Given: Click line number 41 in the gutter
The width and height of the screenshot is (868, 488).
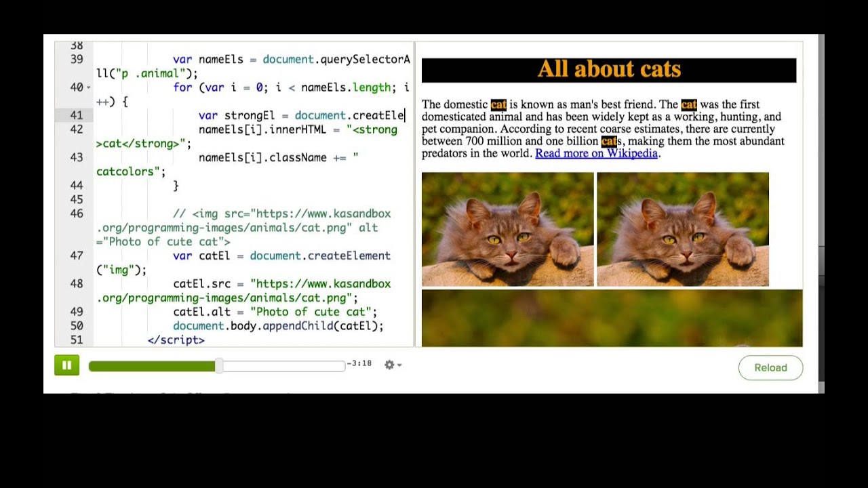Looking at the screenshot, I should pos(76,115).
